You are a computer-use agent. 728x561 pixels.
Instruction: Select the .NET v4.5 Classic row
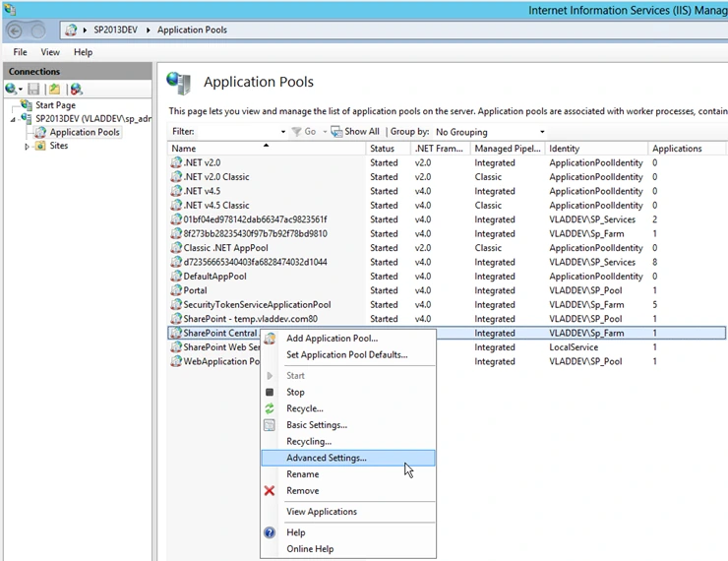[447, 206]
